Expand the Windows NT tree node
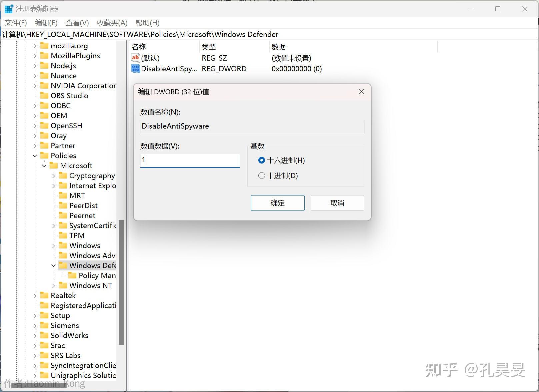This screenshot has width=539, height=392. 53,285
